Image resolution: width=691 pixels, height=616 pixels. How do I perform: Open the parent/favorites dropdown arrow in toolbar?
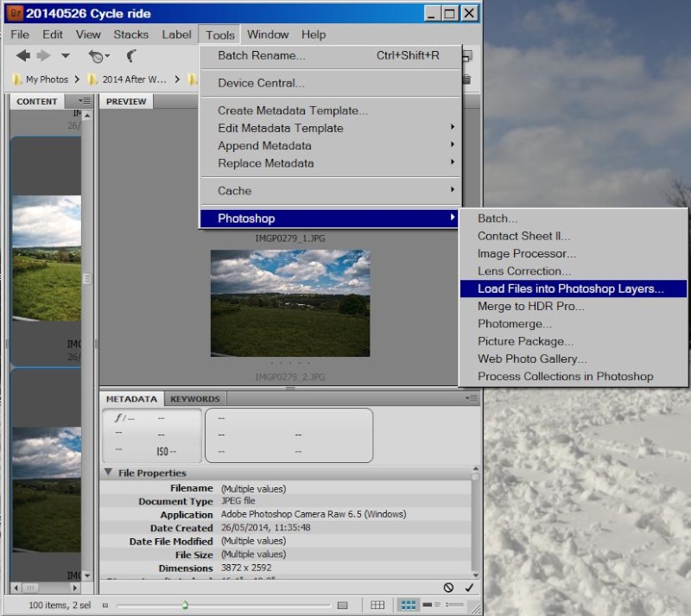pyautogui.click(x=66, y=56)
